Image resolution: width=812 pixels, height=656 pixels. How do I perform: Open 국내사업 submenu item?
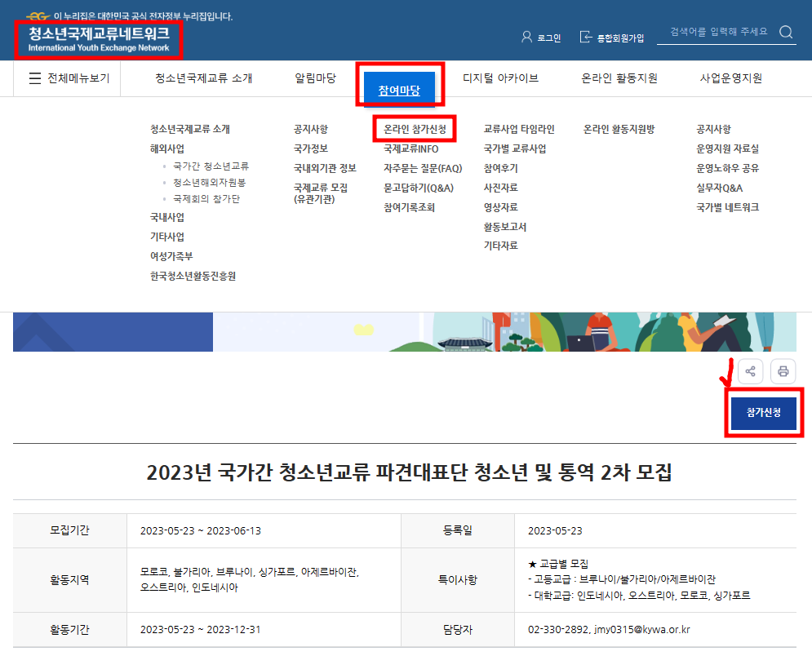coord(167,217)
